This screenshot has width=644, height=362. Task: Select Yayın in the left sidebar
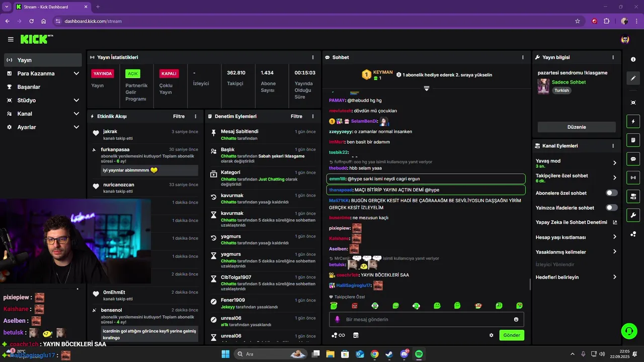pyautogui.click(x=43, y=60)
